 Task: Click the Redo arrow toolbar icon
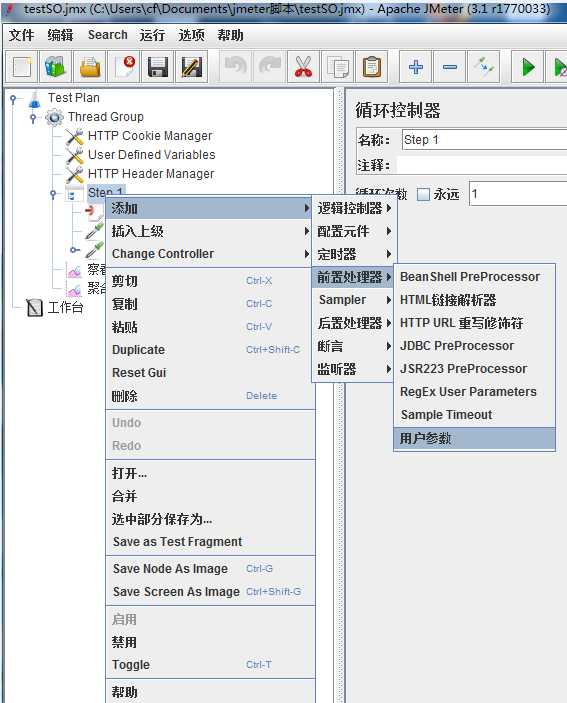(x=269, y=67)
